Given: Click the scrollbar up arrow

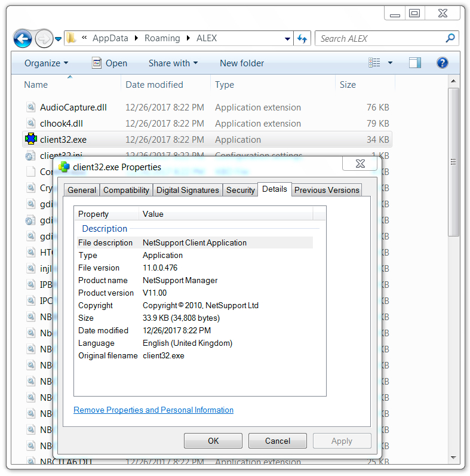Looking at the screenshot, I should point(453,81).
